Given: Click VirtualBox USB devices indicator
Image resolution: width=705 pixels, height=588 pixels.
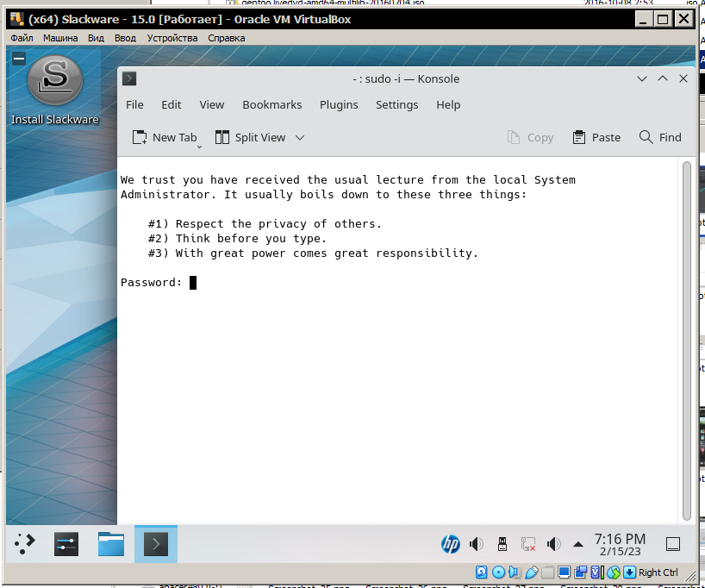Looking at the screenshot, I should click(532, 572).
